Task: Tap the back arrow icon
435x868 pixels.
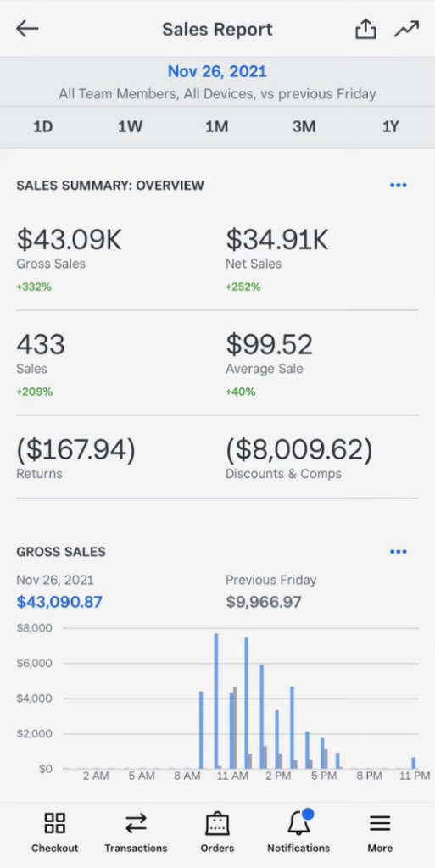Action: [27, 29]
